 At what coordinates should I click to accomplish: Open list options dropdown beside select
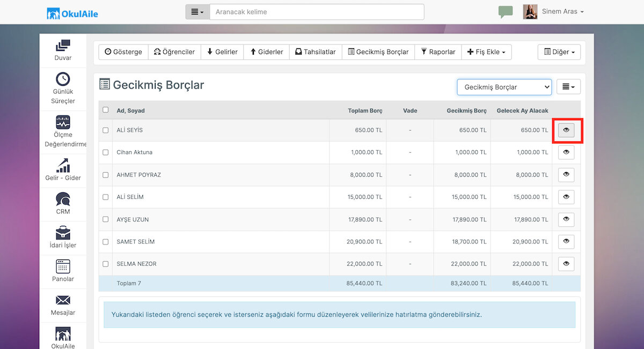568,87
